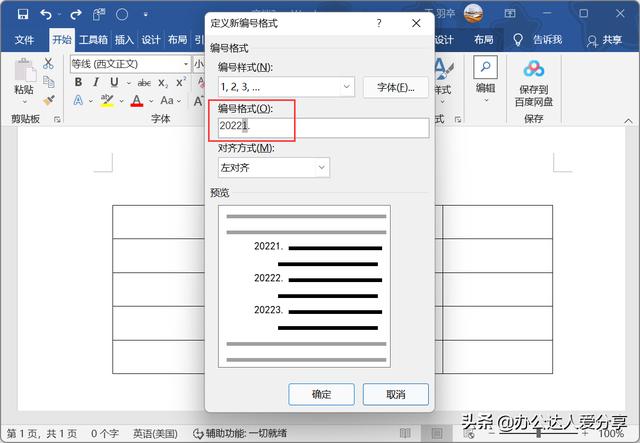Switch to the 开始 (Home) tab
Image resolution: width=640 pixels, height=443 pixels.
tap(62, 40)
